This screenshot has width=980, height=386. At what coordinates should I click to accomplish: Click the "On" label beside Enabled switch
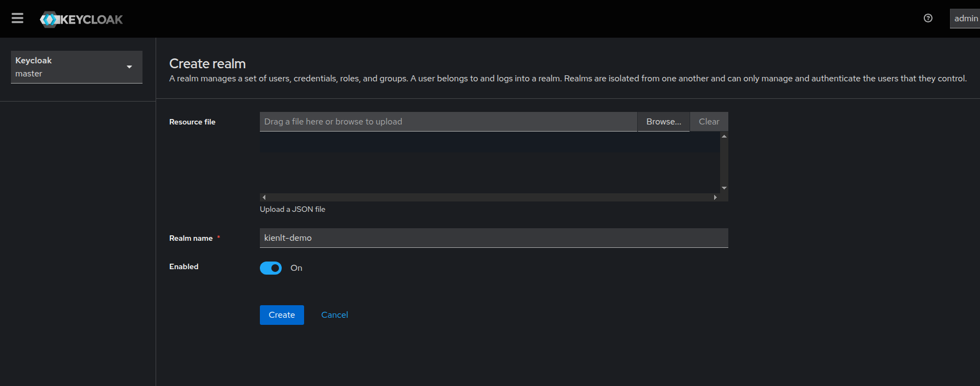point(296,268)
